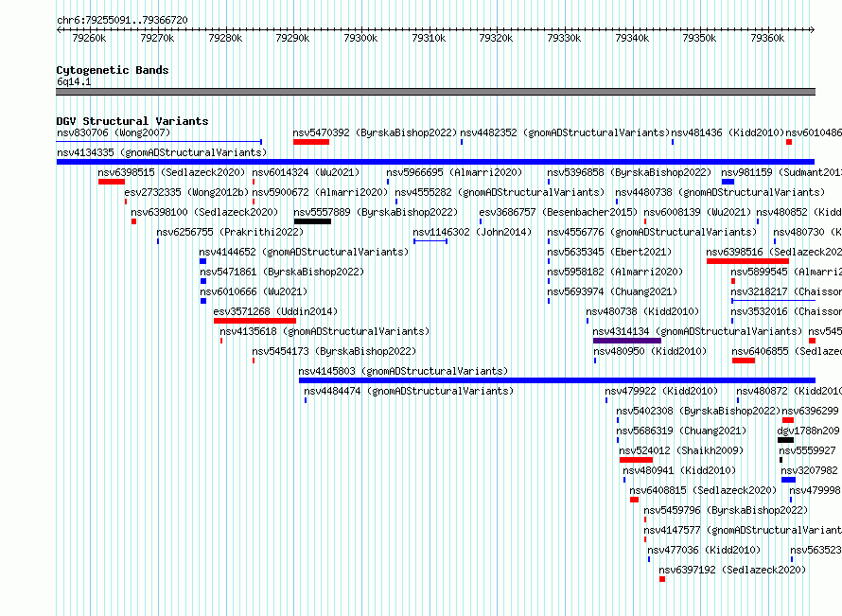Select the nsv6256755 (Prakrithi2022) label
Image resolution: width=842 pixels, height=616 pixels.
point(230,232)
